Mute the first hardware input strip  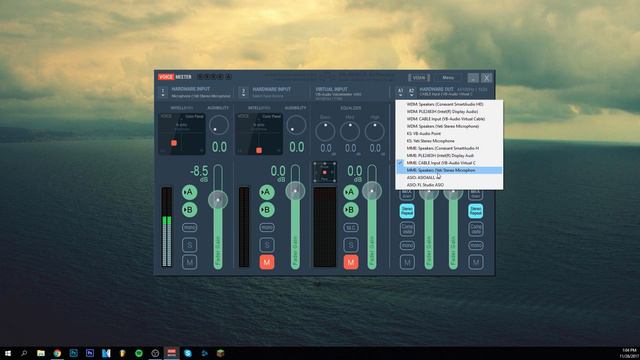[x=189, y=262]
